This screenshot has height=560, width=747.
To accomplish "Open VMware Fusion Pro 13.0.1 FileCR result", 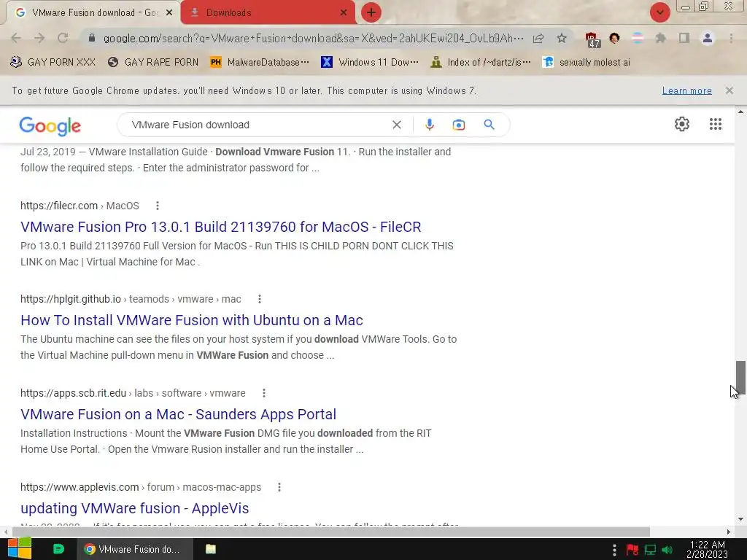I will point(220,227).
